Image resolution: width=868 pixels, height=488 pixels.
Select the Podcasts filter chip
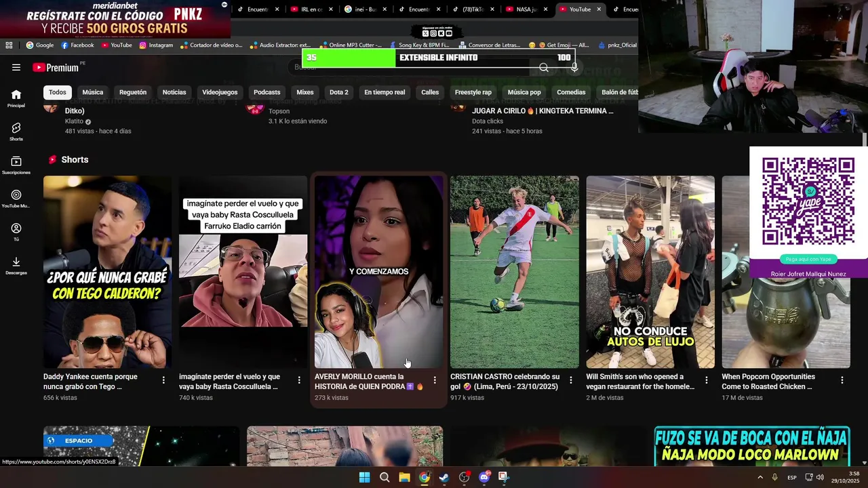(267, 92)
